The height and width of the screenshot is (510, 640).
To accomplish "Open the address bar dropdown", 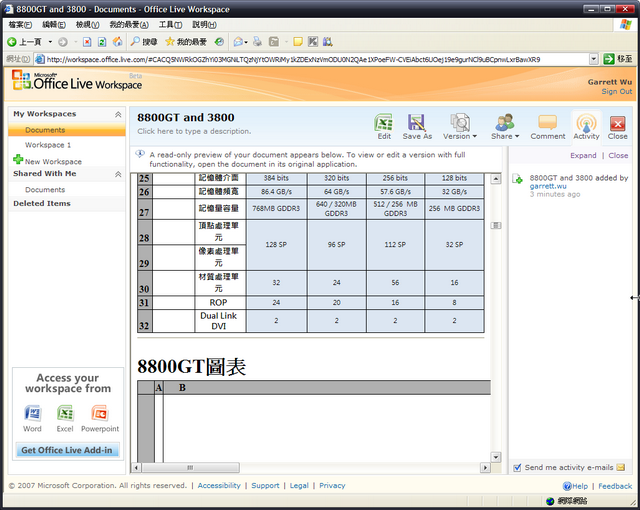I will point(594,59).
